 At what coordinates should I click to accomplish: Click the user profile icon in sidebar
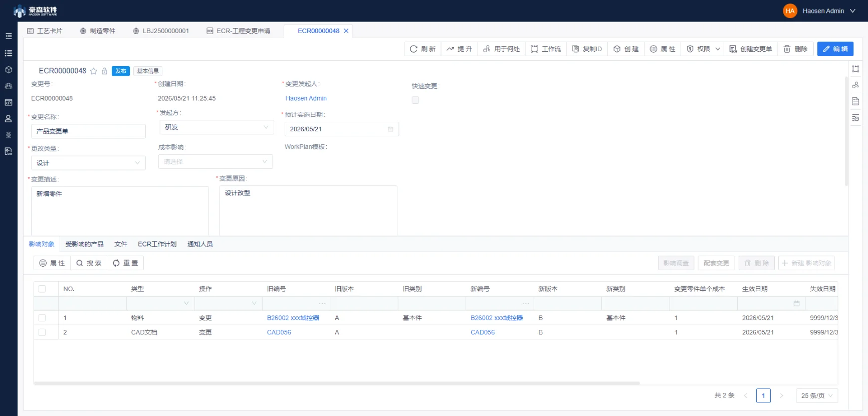point(9,119)
